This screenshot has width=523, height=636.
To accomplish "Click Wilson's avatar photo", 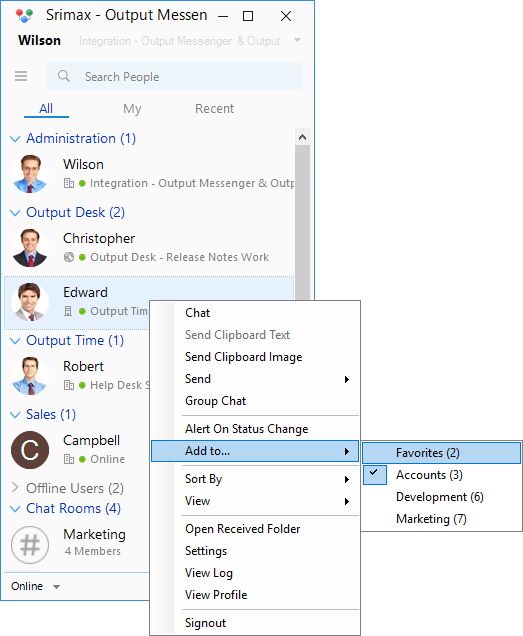I will tap(30, 174).
